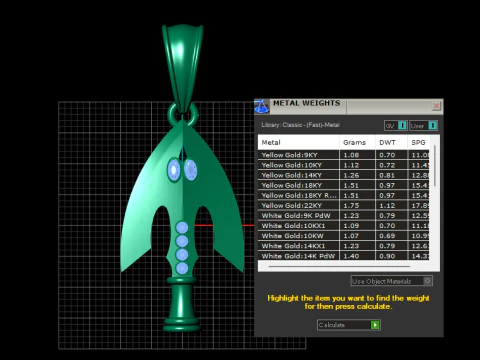Click the 0.81 DWT value for 14KY
Screen dimensions: 480x360
click(387, 175)
